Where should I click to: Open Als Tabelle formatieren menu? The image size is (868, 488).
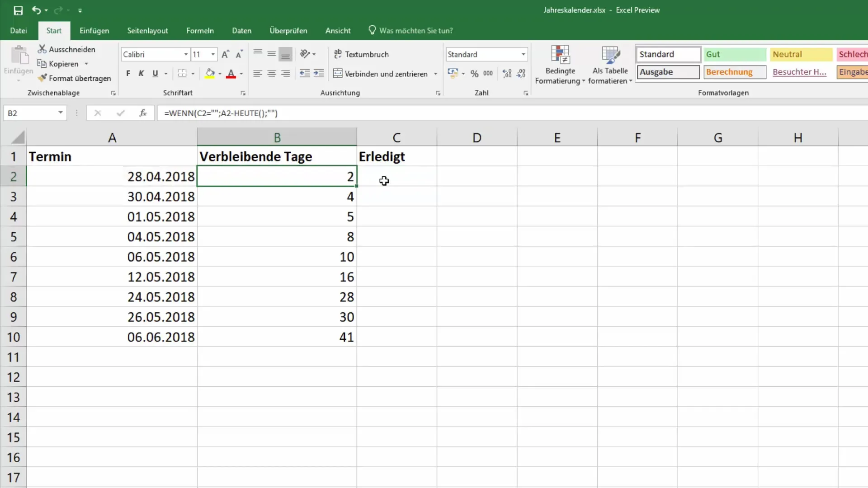tap(610, 65)
